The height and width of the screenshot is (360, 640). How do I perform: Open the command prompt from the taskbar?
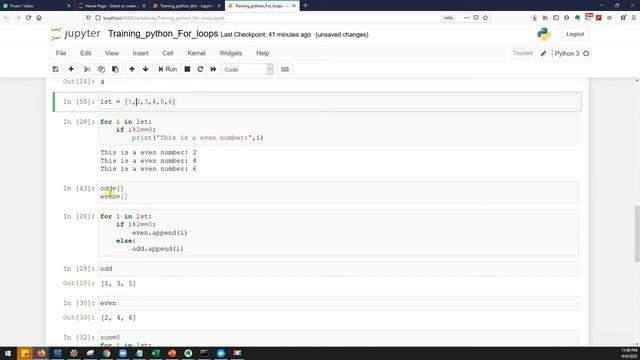(x=204, y=353)
